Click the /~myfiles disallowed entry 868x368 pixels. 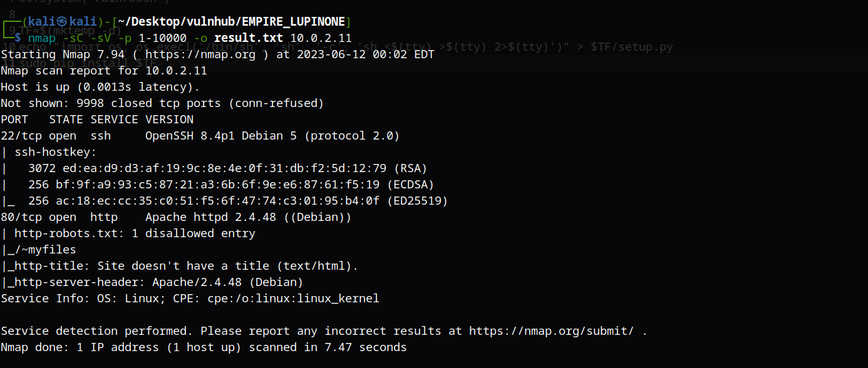[45, 250]
